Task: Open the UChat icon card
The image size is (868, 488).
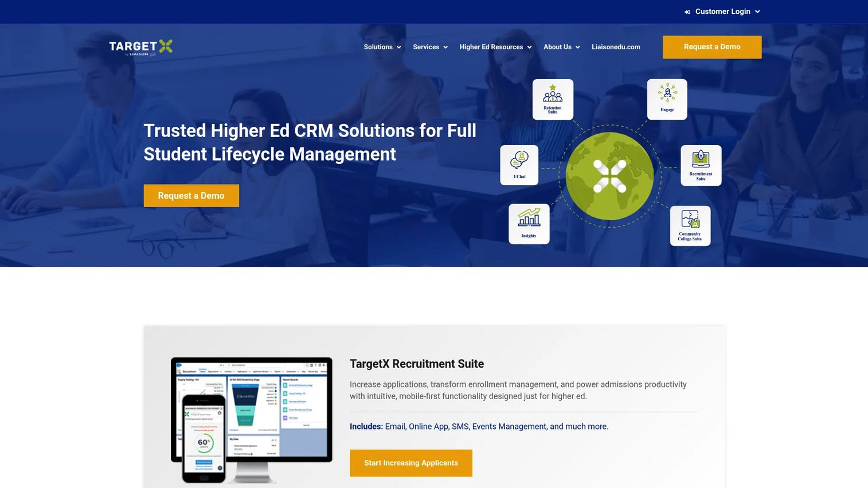Action: 519,165
